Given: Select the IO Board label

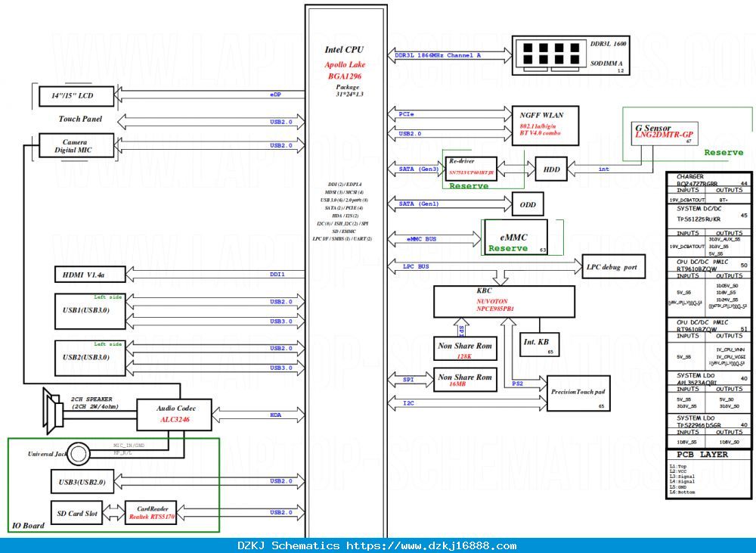Looking at the screenshot, I should pos(28,526).
